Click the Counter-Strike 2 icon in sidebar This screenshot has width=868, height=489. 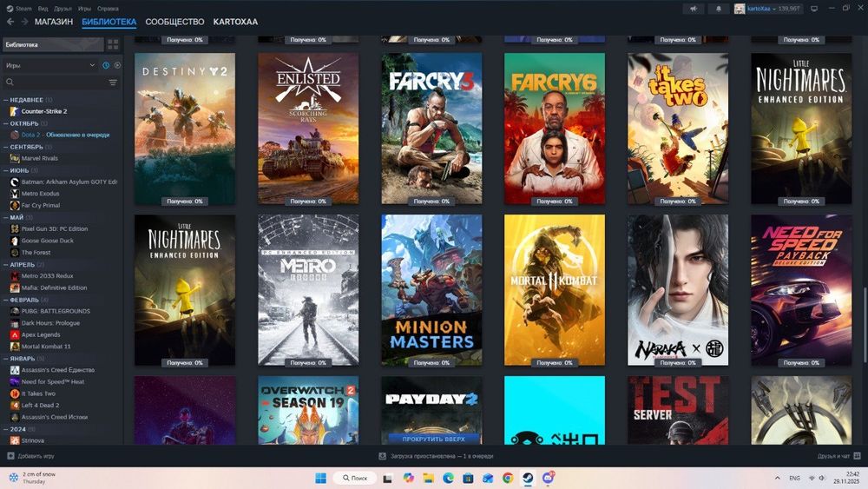(x=15, y=111)
